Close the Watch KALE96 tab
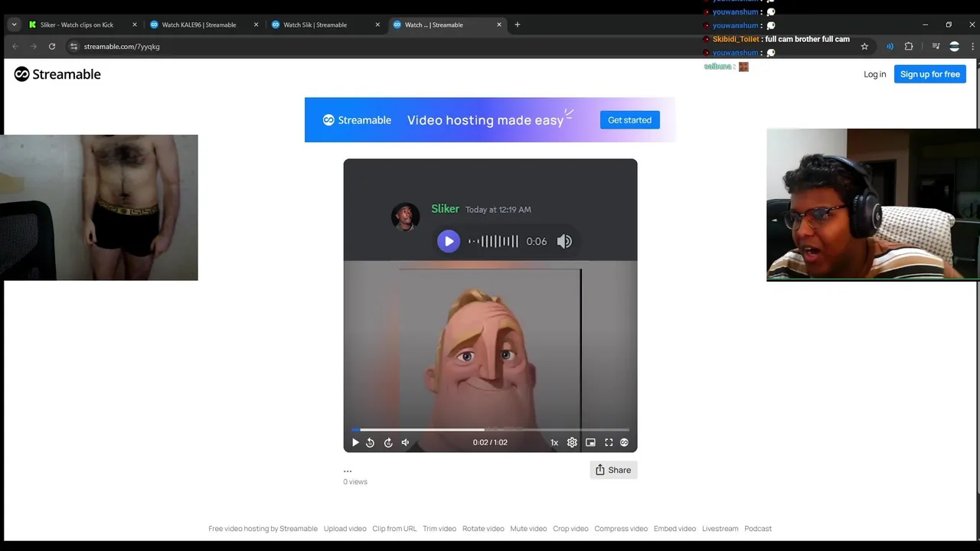Screen dimensions: 980x551 coord(256,24)
